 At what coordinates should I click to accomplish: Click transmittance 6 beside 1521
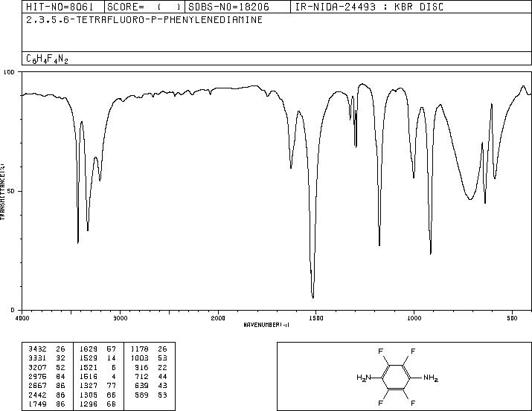point(114,367)
